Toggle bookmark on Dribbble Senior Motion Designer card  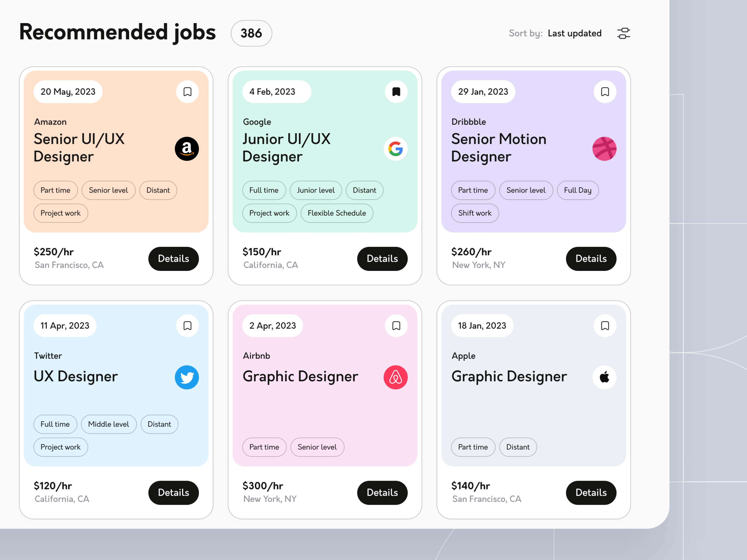(x=605, y=91)
